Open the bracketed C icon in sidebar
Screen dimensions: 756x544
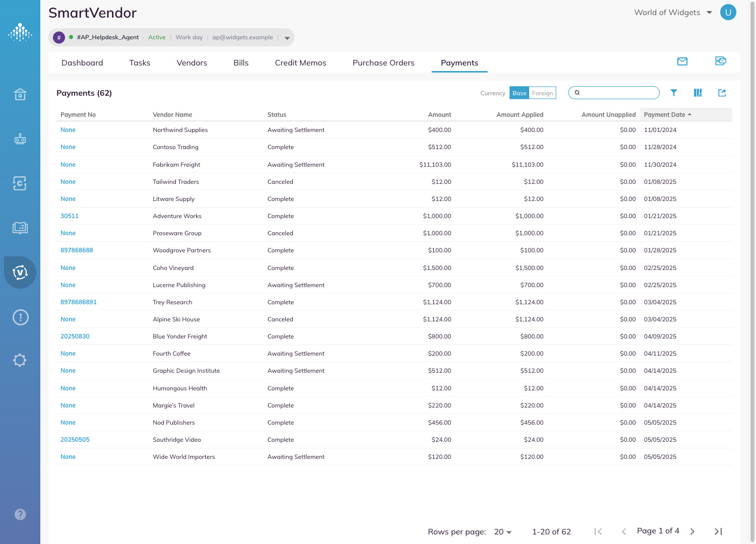pyautogui.click(x=20, y=183)
